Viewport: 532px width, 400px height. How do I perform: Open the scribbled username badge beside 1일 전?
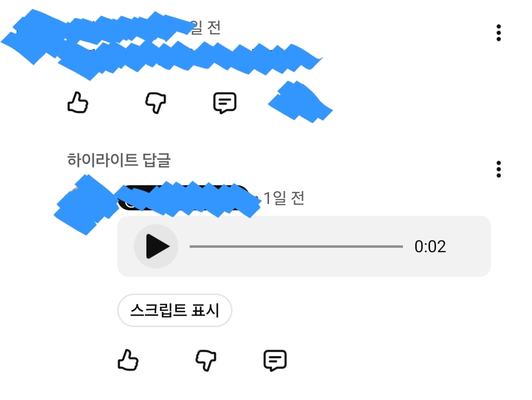tap(185, 199)
